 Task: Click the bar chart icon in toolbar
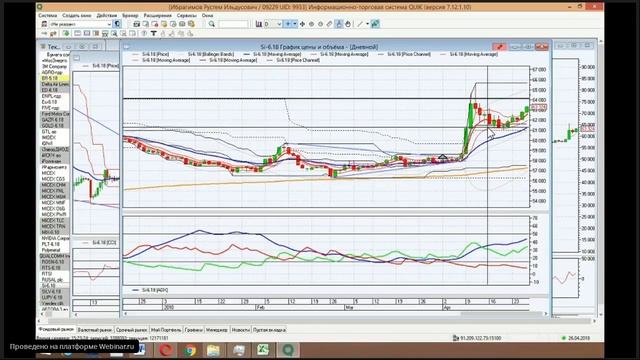click(x=258, y=24)
